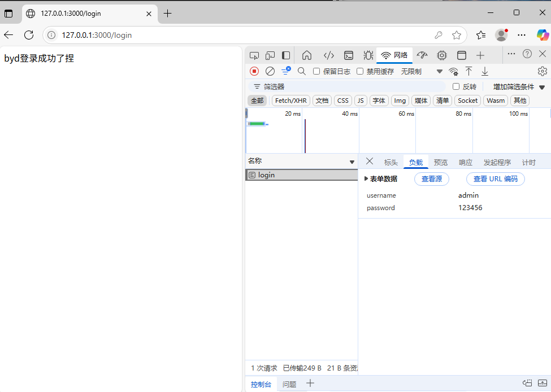Open the Application tool icon
Image resolution: width=551 pixels, height=392 pixels.
coord(462,55)
